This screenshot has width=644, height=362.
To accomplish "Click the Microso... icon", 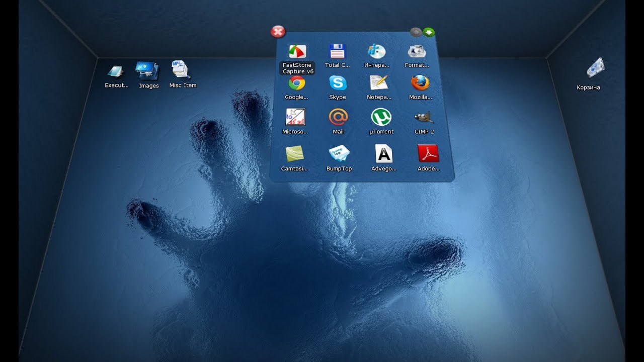I will pyautogui.click(x=295, y=117).
